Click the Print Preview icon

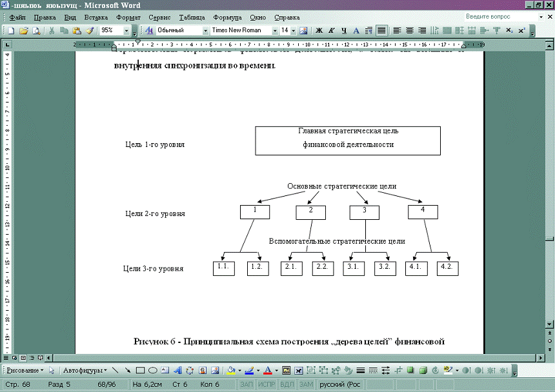coord(36,30)
